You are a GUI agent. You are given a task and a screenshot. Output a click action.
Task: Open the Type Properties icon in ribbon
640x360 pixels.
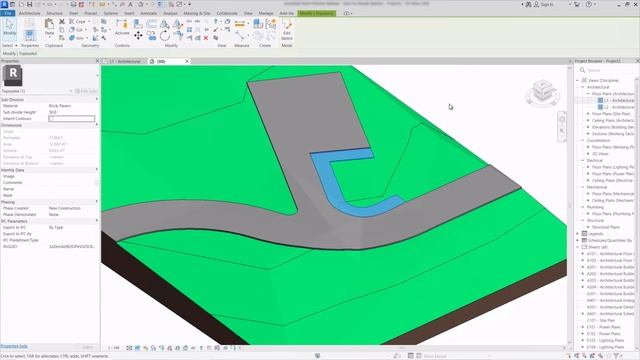pyautogui.click(x=29, y=22)
